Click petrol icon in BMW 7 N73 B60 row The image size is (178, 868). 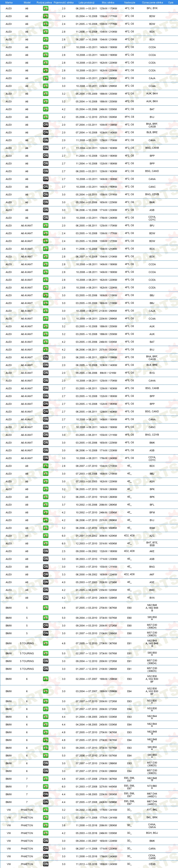[x=46, y=786]
